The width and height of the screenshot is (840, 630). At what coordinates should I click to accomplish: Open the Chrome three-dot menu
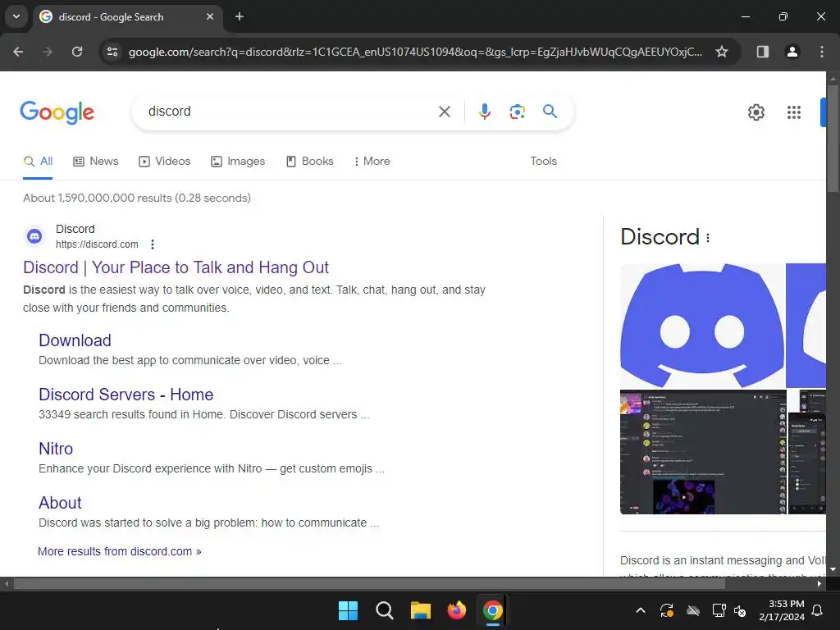click(822, 52)
